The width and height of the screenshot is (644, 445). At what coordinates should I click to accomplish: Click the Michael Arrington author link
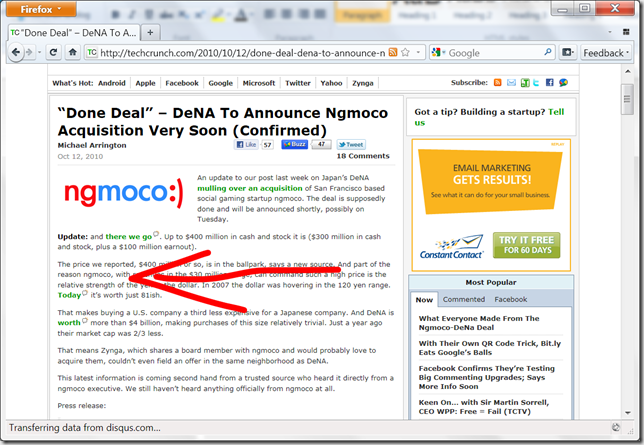point(92,145)
